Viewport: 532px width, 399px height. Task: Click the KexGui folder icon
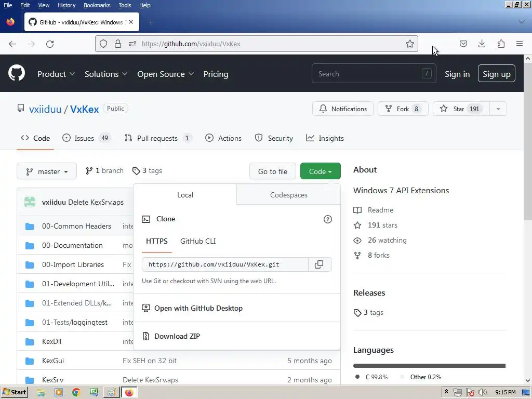click(x=30, y=361)
